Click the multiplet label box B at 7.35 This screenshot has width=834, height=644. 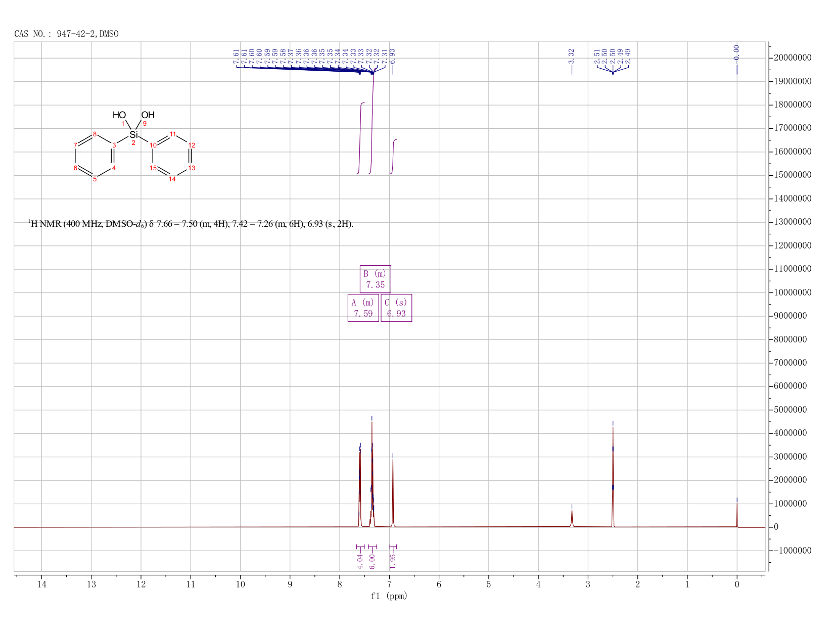[x=375, y=279]
